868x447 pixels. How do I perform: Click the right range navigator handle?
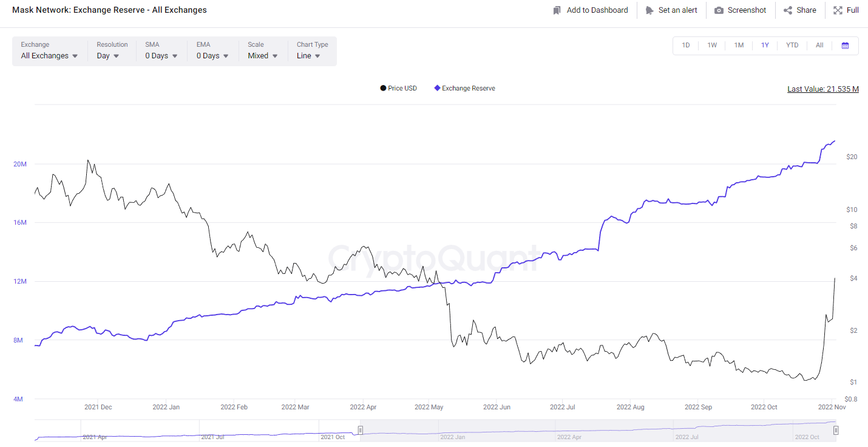coord(836,430)
